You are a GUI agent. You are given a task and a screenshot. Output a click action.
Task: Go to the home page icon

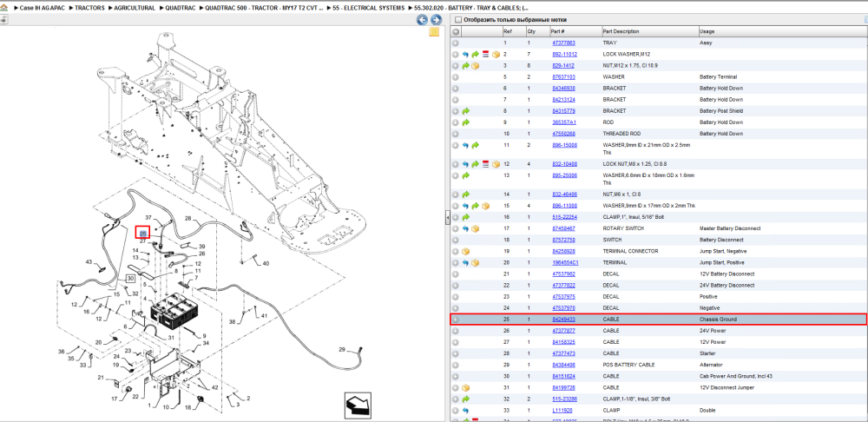tap(4, 9)
